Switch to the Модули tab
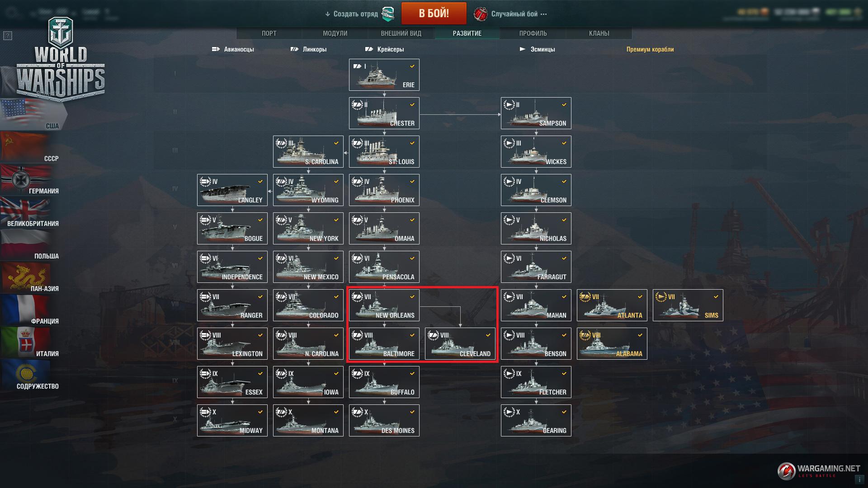Screen dimensions: 868x488 [335, 33]
